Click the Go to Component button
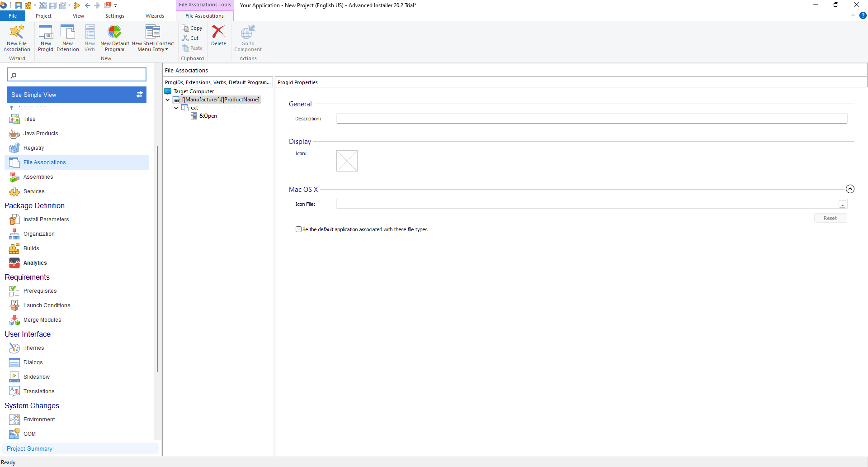Screen dimensions: 868x467 coord(248,38)
